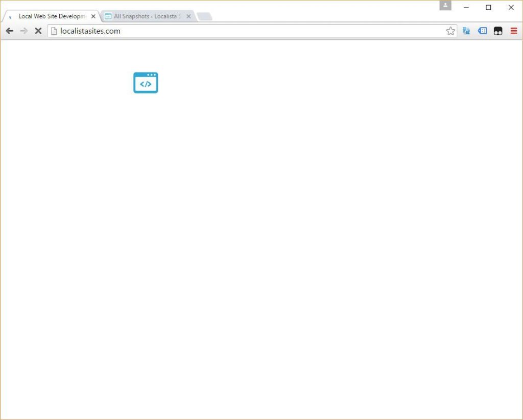
Task: Close the Local Web Site Development tab
Action: pos(93,16)
